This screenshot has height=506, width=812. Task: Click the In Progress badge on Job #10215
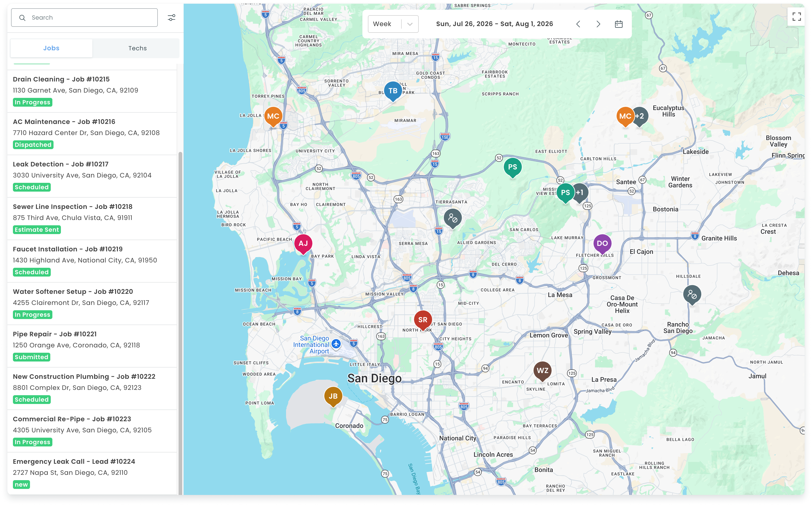coord(33,102)
